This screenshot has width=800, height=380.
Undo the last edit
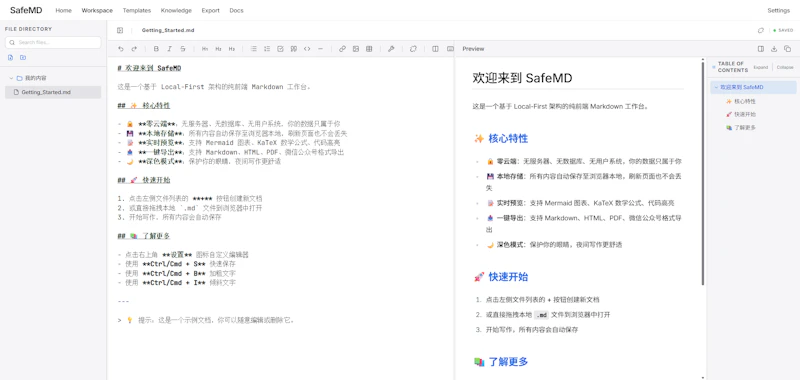pos(121,49)
